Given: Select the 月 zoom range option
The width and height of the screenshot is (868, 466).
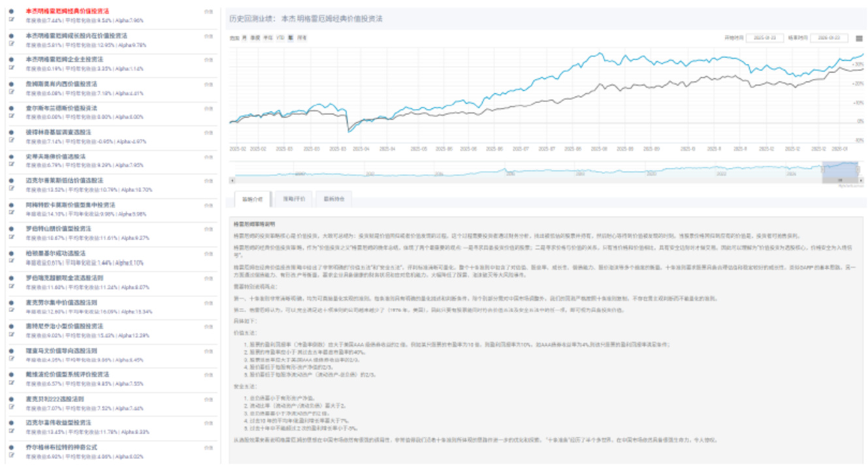Looking at the screenshot, I should 244,39.
